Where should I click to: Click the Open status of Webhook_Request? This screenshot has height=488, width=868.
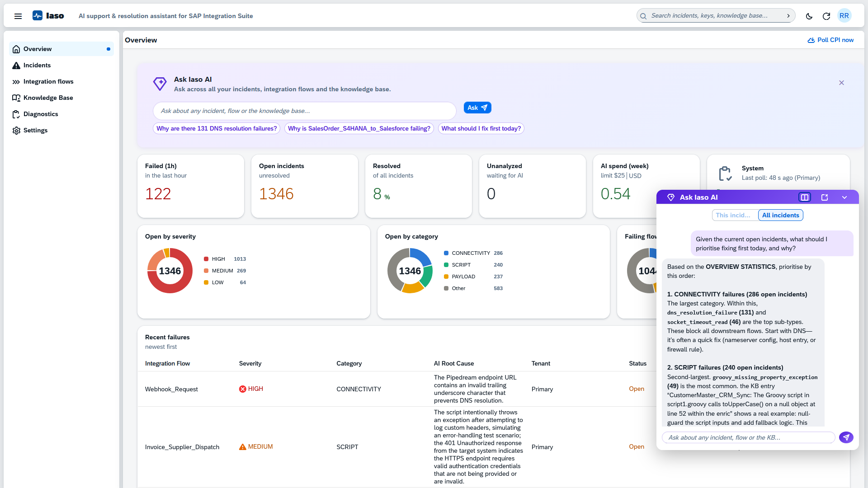[637, 389]
